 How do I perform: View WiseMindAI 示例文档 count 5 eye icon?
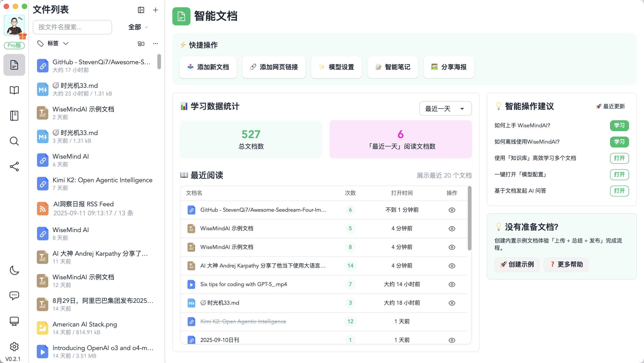coord(452,229)
